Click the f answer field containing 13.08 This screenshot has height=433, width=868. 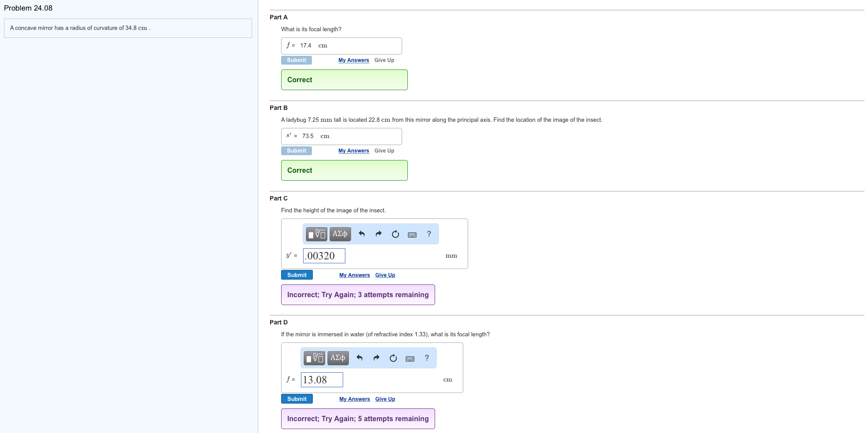coord(322,380)
